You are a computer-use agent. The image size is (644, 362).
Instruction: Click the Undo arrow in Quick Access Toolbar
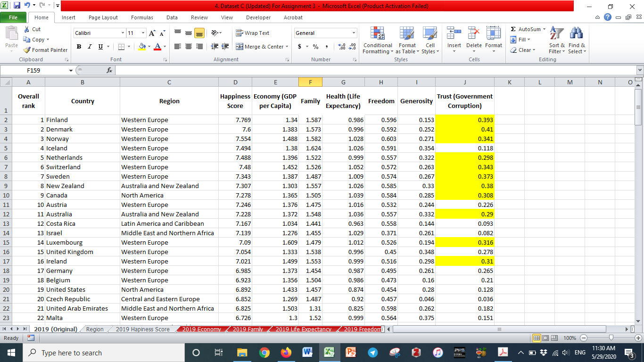click(x=28, y=6)
